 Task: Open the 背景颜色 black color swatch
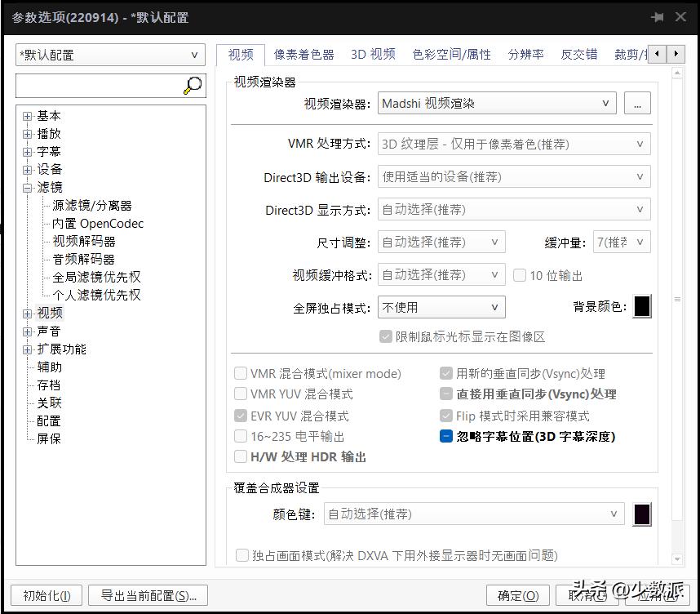click(641, 306)
